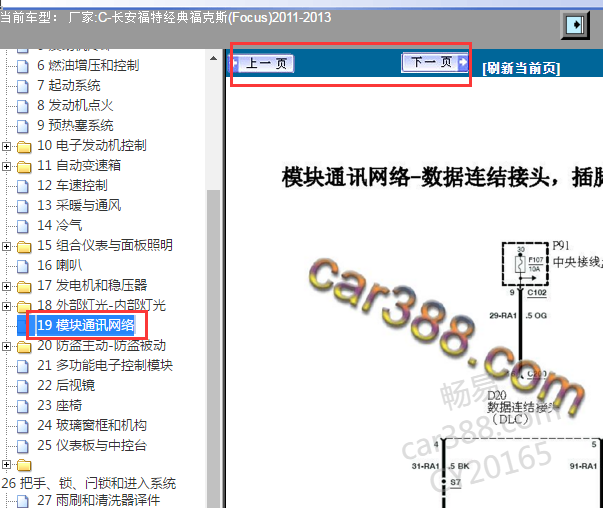Open the 22 后视镜 page
Viewport: 603px width, 508px height.
click(66, 385)
